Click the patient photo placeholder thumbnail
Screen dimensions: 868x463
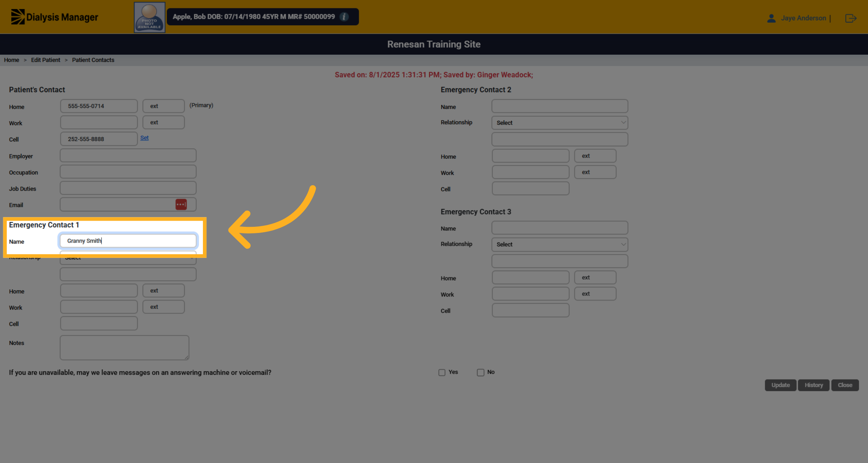click(x=150, y=17)
